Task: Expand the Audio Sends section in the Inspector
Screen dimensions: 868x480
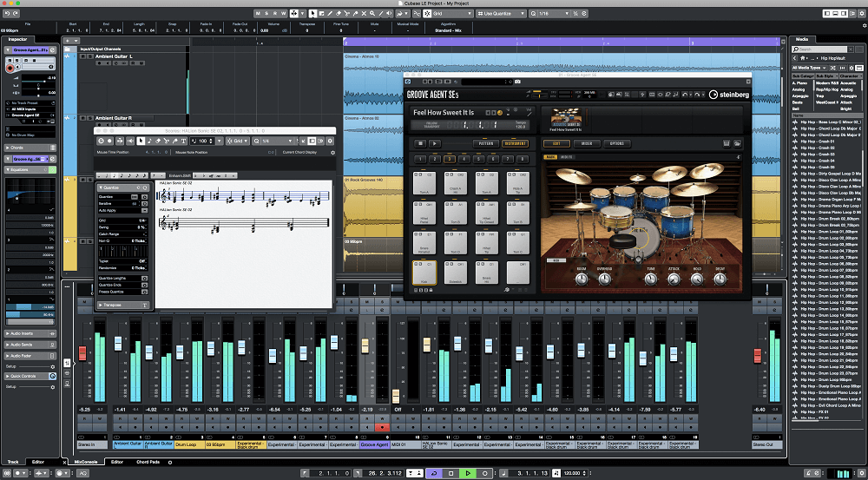Action: click(30, 345)
